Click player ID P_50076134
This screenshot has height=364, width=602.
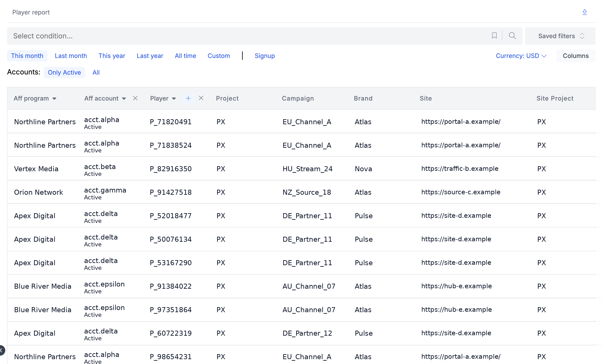point(171,239)
